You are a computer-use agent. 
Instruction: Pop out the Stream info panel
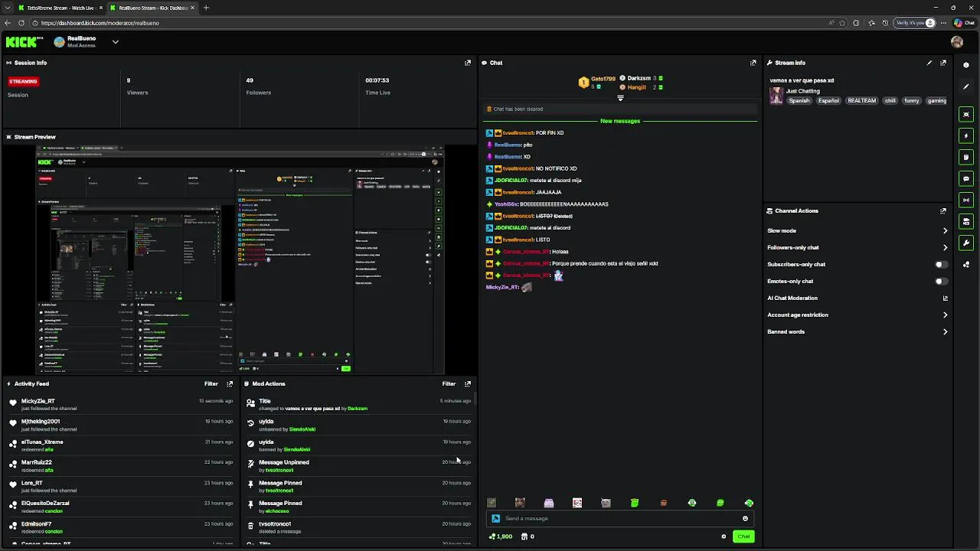click(943, 63)
